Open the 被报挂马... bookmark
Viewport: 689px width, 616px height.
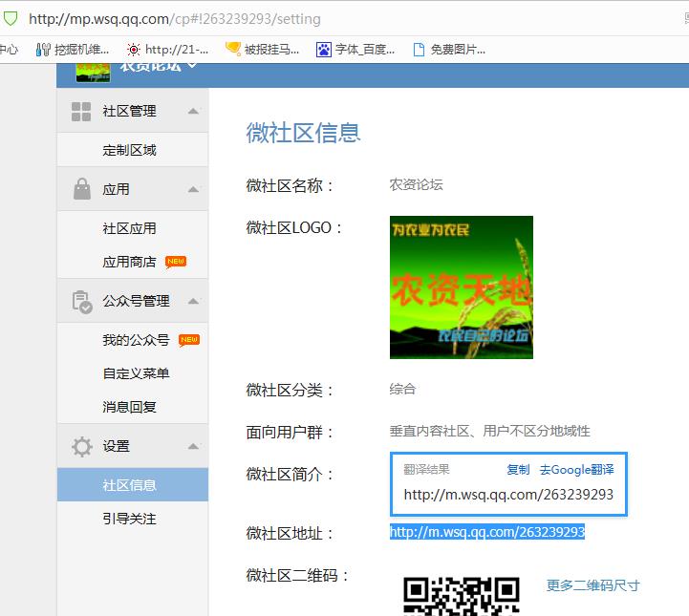coord(263,49)
